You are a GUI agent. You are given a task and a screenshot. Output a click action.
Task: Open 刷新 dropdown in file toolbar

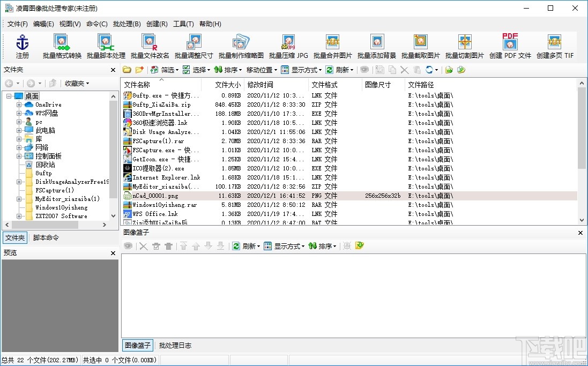[x=339, y=70]
